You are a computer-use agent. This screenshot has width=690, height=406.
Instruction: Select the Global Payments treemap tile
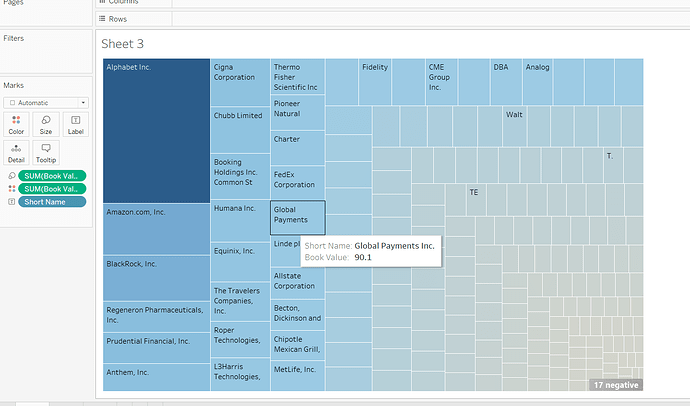click(x=297, y=218)
